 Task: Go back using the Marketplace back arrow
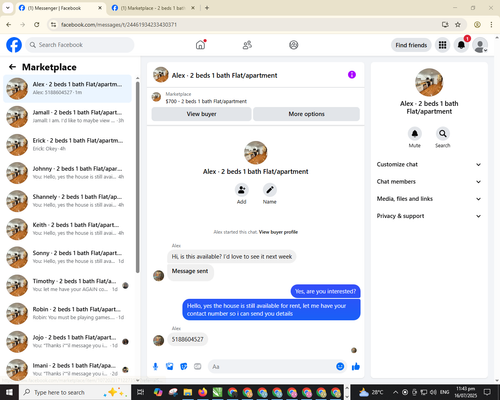tap(12, 67)
